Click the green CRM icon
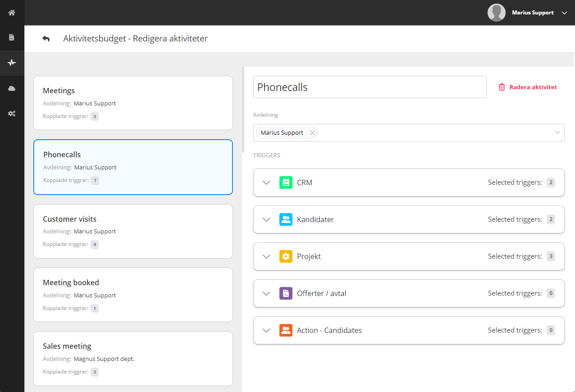 (286, 182)
